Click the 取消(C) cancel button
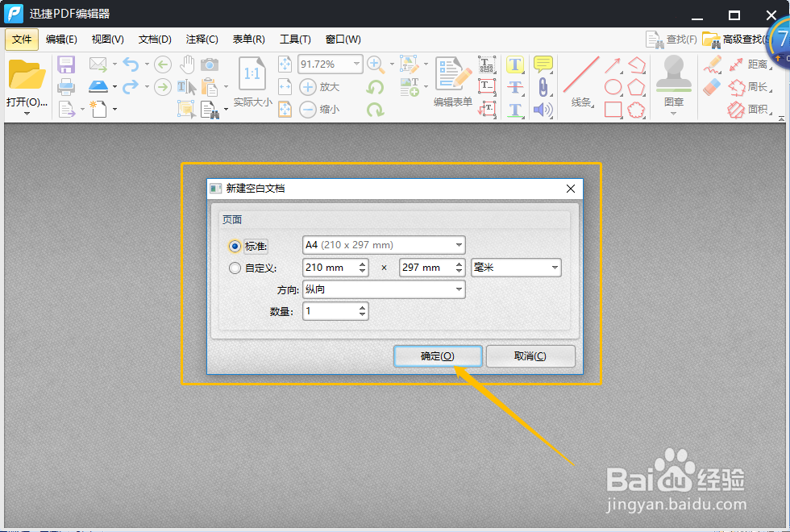 pos(530,355)
